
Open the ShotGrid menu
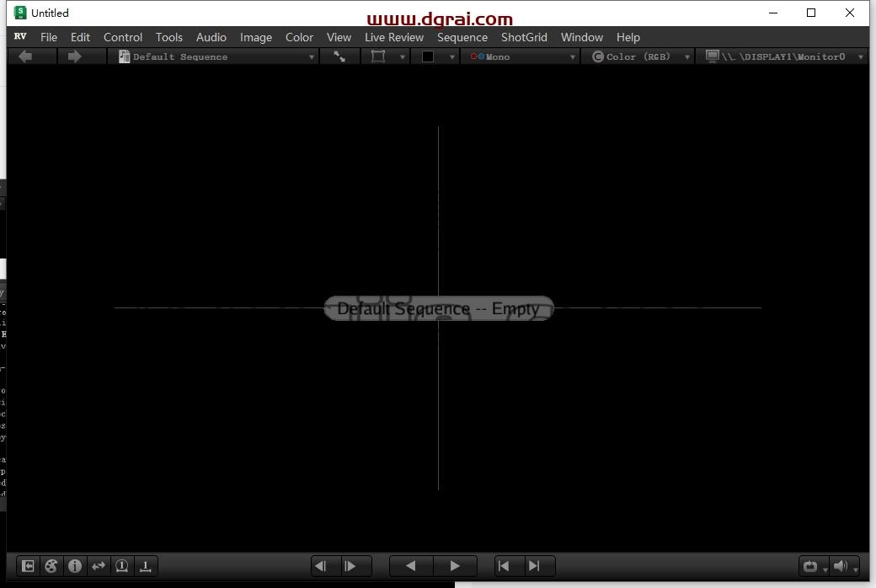524,37
